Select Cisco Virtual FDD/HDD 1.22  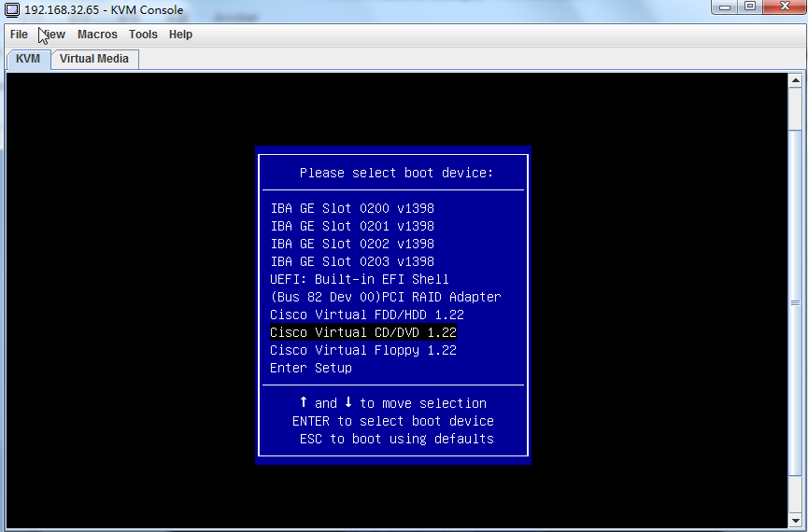tap(367, 315)
